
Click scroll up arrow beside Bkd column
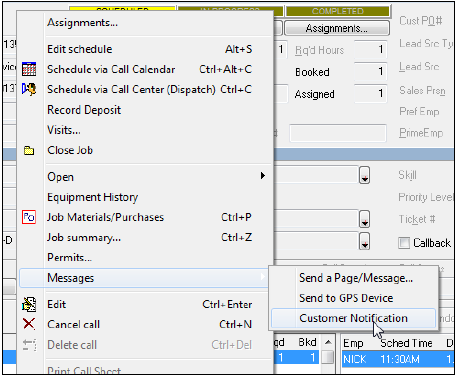coord(328,342)
